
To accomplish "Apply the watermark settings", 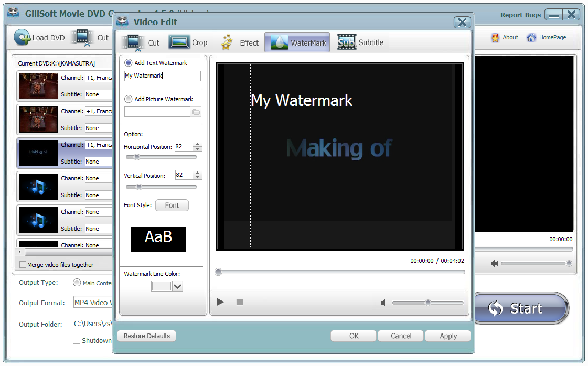I will point(447,336).
